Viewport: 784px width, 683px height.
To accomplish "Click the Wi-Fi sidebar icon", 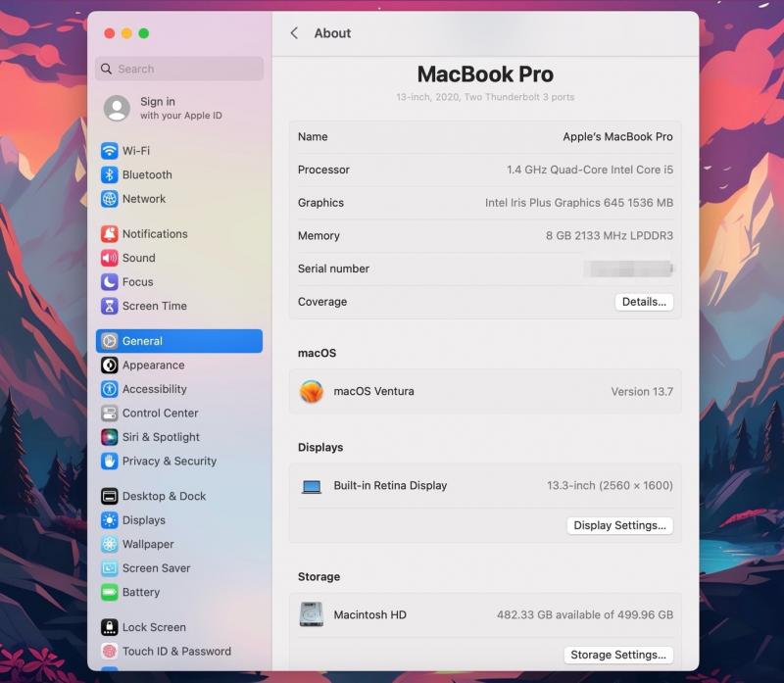I will coord(110,151).
